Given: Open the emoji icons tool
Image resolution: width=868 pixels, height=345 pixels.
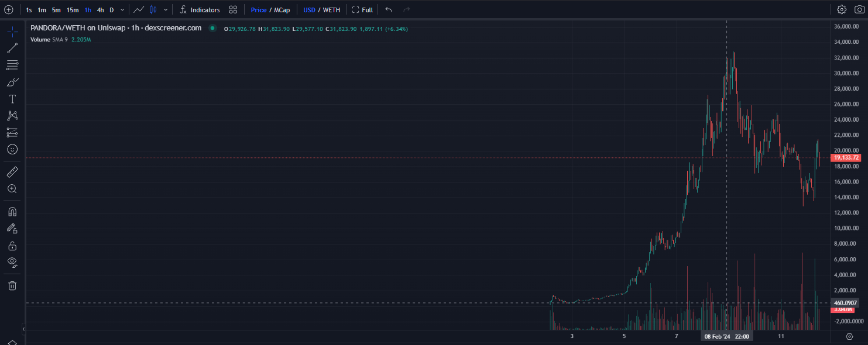Looking at the screenshot, I should pyautogui.click(x=12, y=150).
